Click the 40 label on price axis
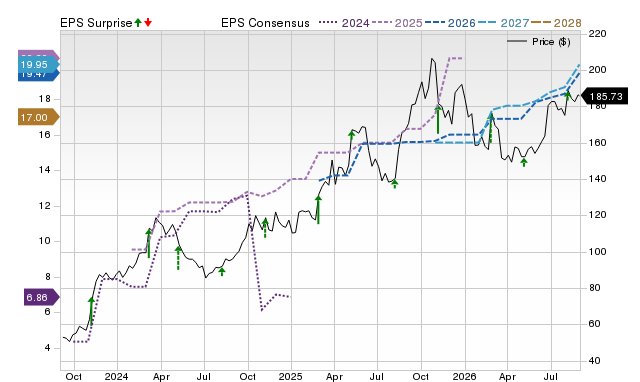The height and width of the screenshot is (382, 640). click(x=594, y=361)
